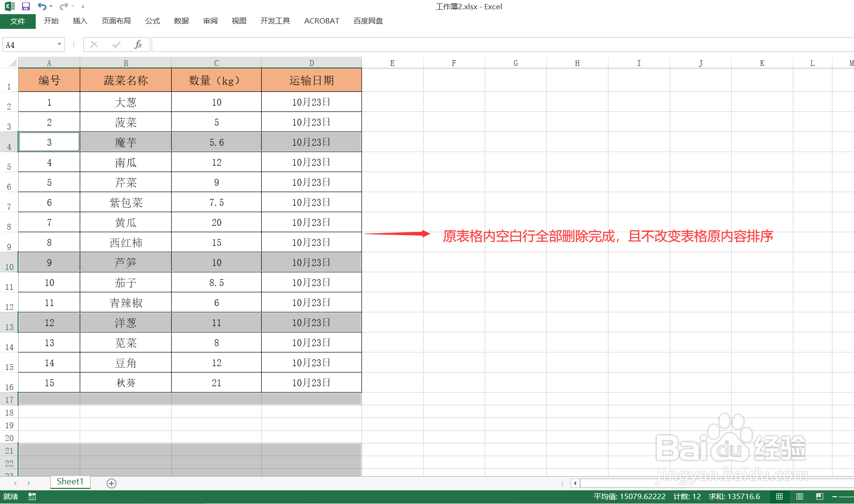Screen dimensions: 854x504
Task: Open Customize Quick Access Toolbar dropdown
Action: pos(83,7)
